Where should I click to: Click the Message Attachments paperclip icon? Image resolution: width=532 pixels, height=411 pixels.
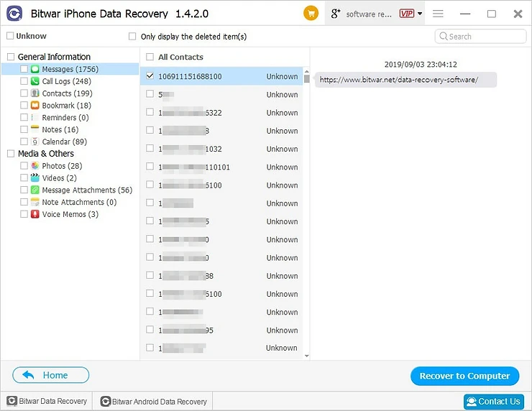[35, 190]
